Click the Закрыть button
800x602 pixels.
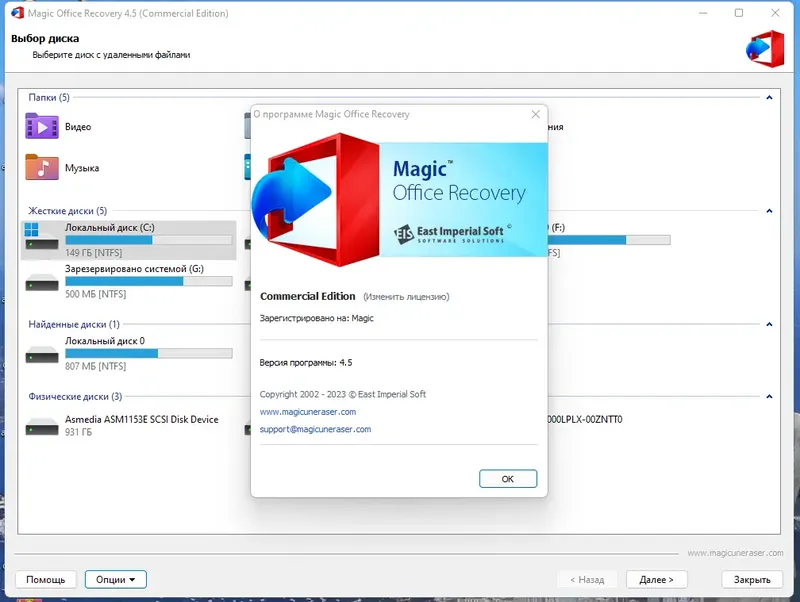click(x=752, y=580)
